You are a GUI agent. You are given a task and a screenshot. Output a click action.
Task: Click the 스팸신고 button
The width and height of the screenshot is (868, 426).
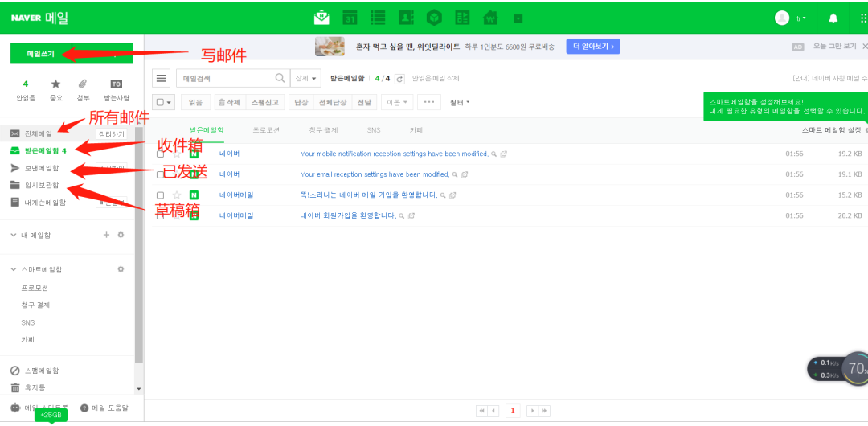pos(264,102)
